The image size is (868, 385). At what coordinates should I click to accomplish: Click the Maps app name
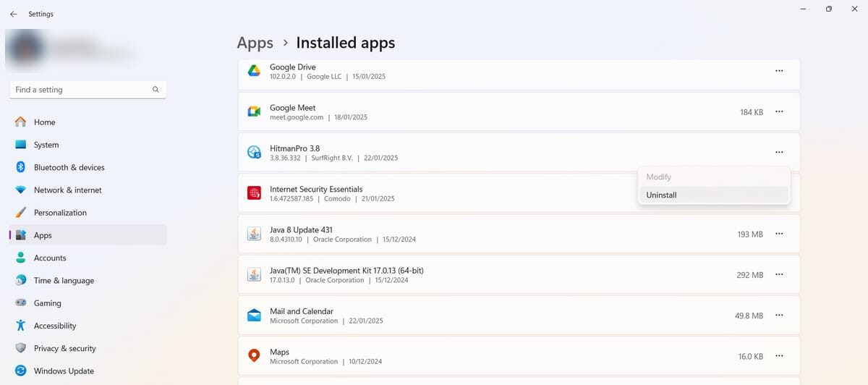coord(279,352)
